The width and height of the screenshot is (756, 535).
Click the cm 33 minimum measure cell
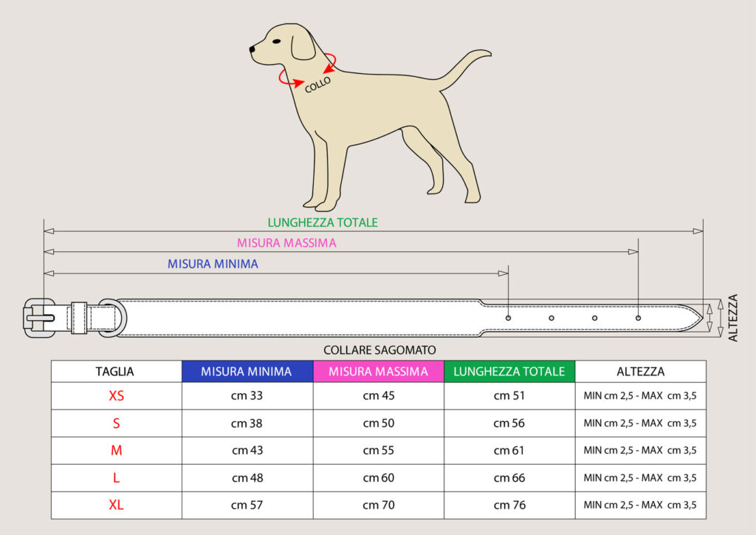coord(247,396)
